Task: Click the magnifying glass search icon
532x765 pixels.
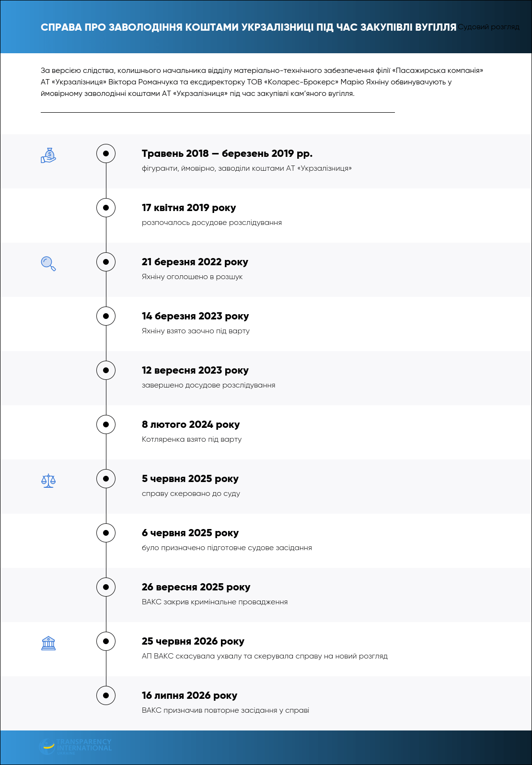Action: pyautogui.click(x=48, y=264)
